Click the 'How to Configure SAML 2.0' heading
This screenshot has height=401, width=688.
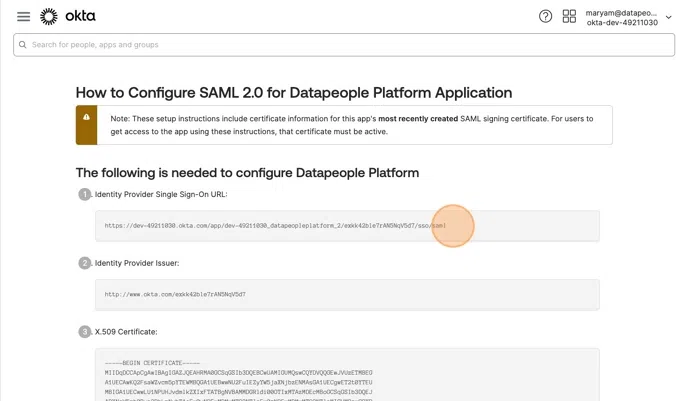pyautogui.click(x=294, y=92)
